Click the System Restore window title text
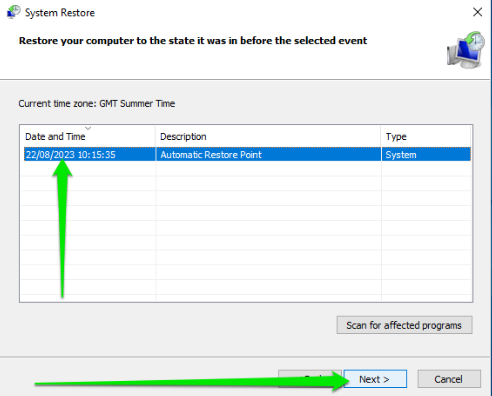492x396 pixels. [x=60, y=13]
